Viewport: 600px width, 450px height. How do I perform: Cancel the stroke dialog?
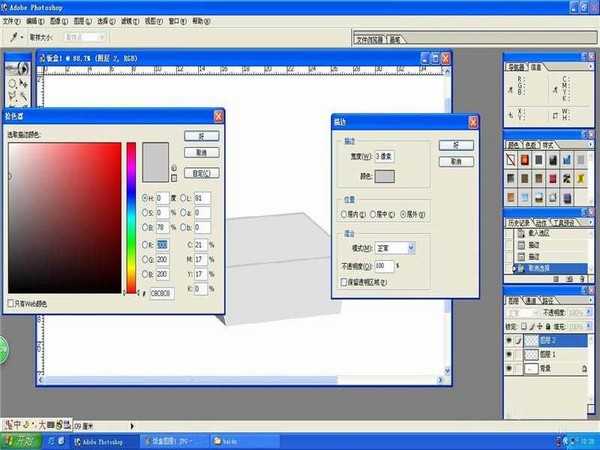tap(456, 161)
